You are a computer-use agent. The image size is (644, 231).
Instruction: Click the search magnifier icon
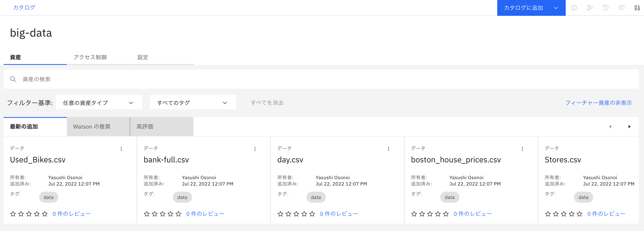pos(13,79)
